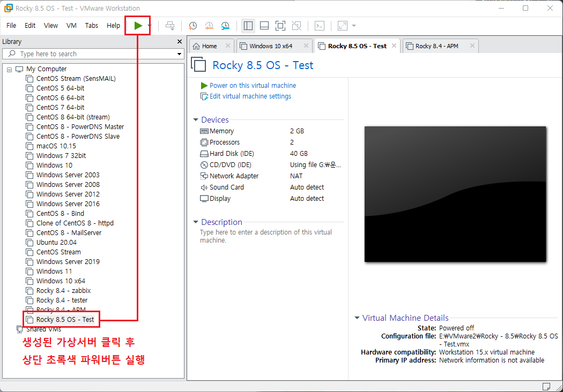Take a snapshot of this virtual machine
Image resolution: width=563 pixels, height=392 pixels.
point(193,26)
